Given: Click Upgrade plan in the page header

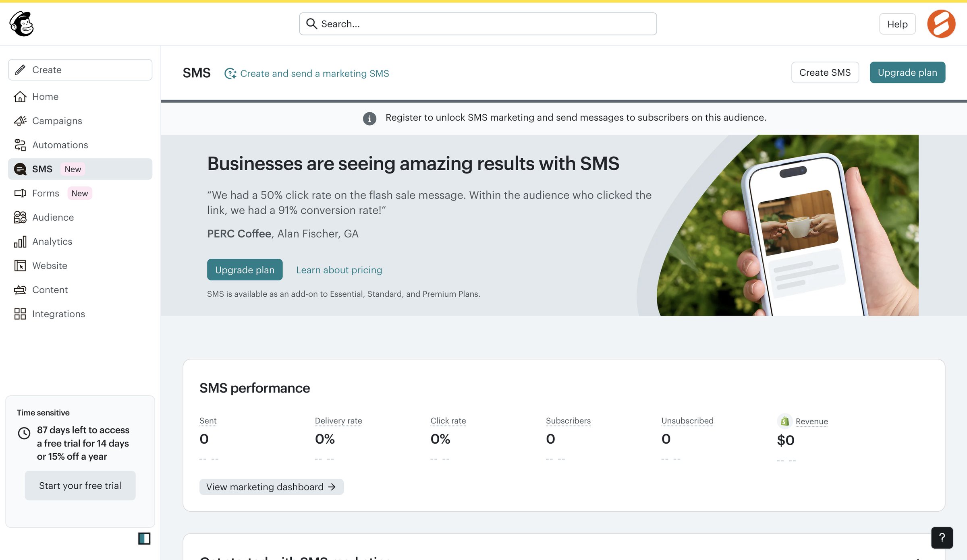Looking at the screenshot, I should coord(907,72).
